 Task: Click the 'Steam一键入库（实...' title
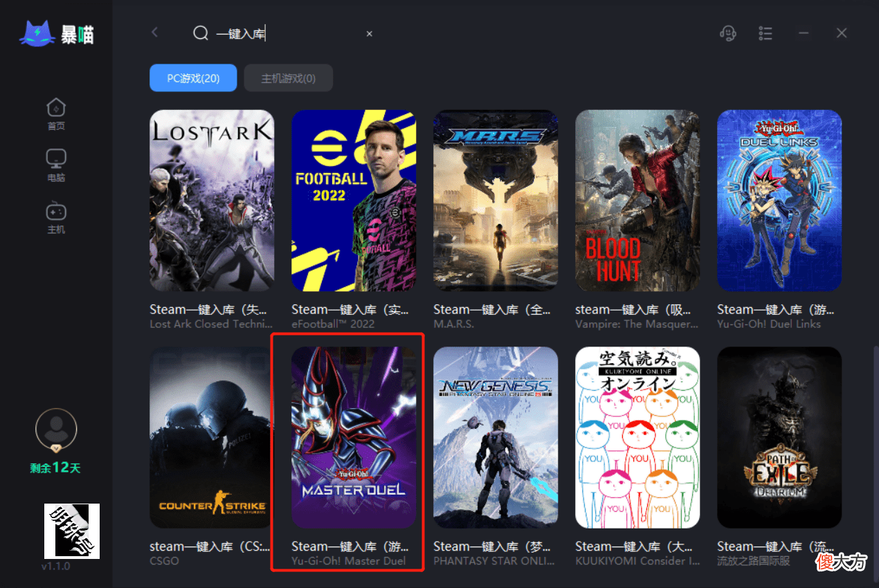coord(350,309)
